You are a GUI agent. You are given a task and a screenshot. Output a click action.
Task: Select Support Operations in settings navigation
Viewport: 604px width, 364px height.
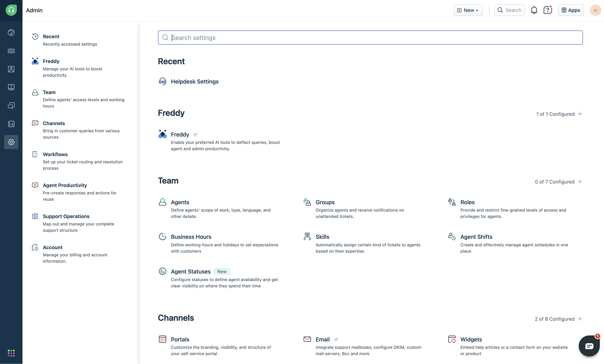point(66,216)
